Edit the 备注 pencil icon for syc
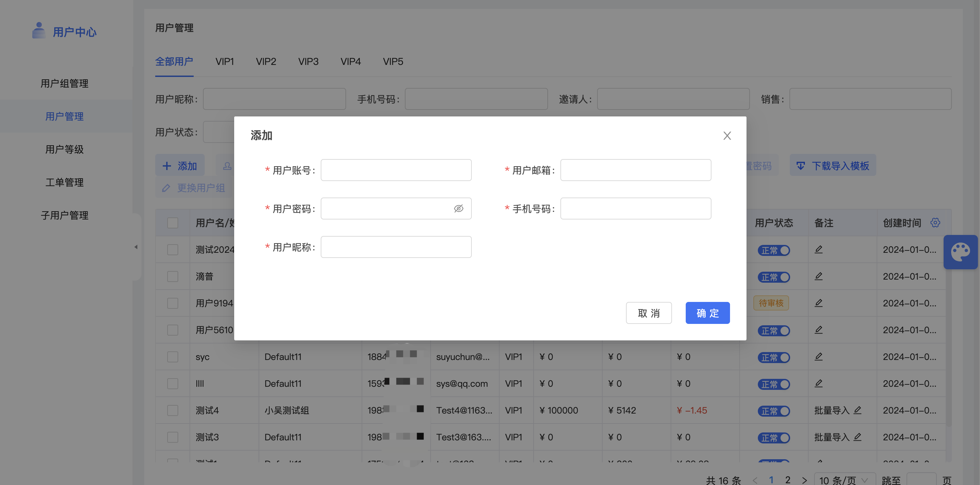 819,356
